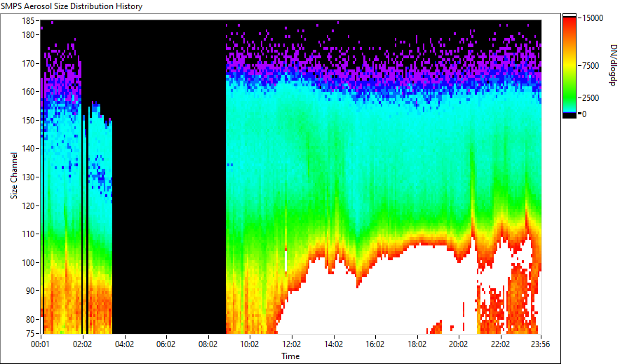Click the 14:02 time axis label

click(x=333, y=344)
